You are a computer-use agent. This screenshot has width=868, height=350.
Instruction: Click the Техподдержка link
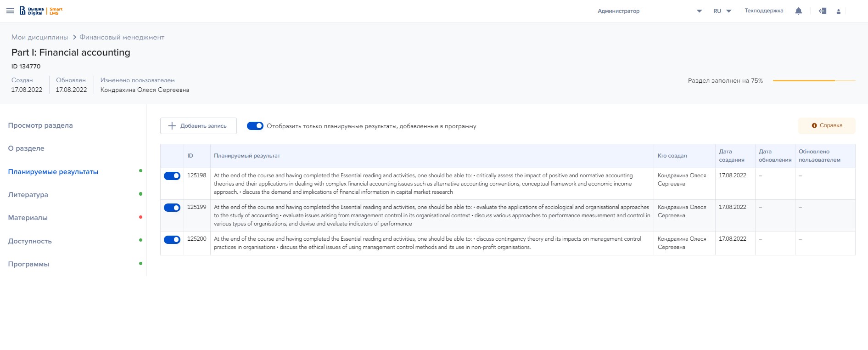coord(763,11)
